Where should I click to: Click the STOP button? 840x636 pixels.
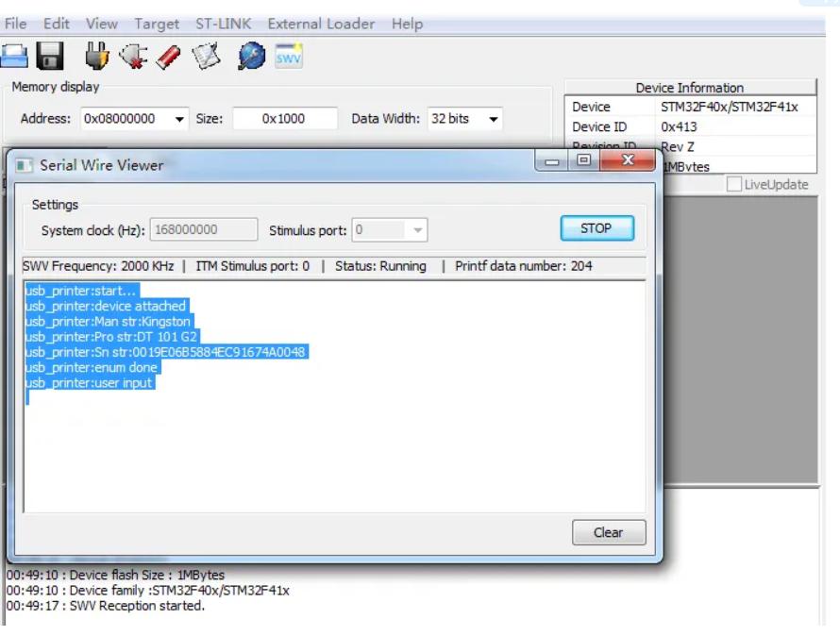click(x=596, y=228)
